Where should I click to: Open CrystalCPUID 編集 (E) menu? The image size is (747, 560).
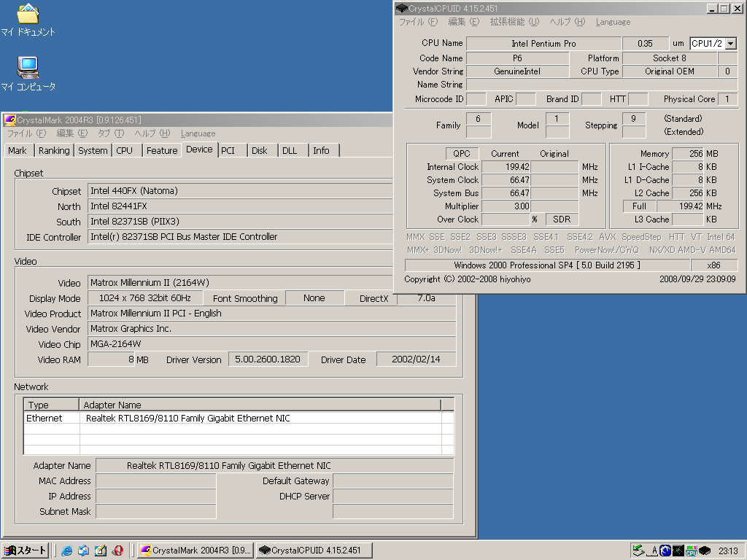point(463,22)
